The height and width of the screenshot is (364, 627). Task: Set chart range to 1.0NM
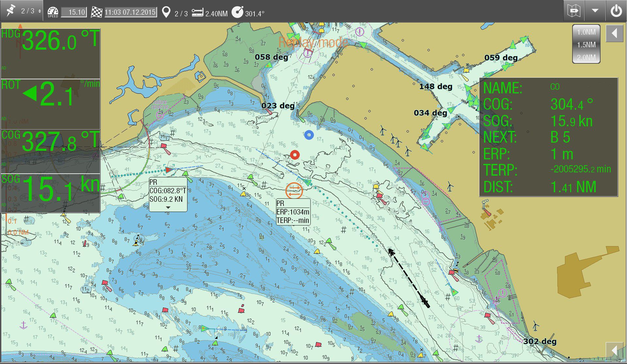click(586, 32)
